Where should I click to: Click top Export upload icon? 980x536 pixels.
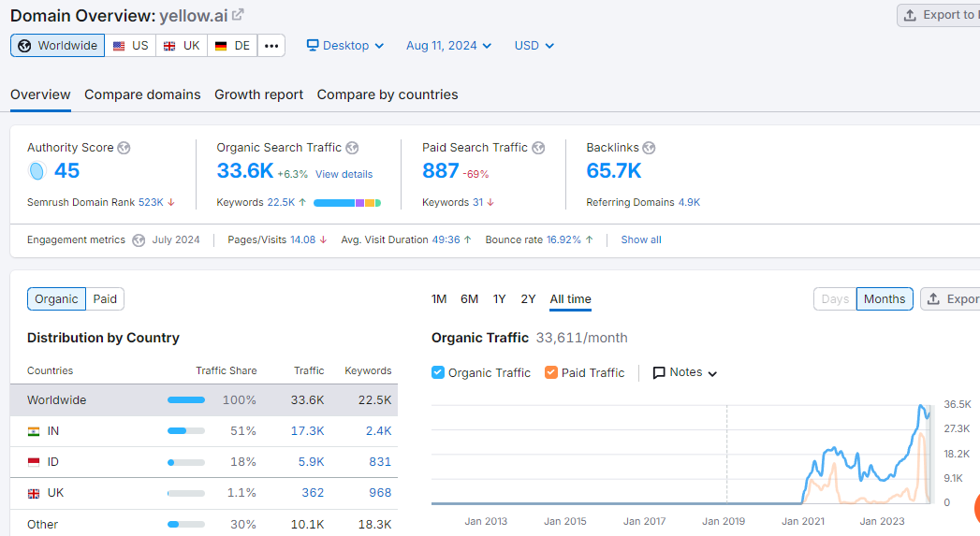[x=911, y=15]
